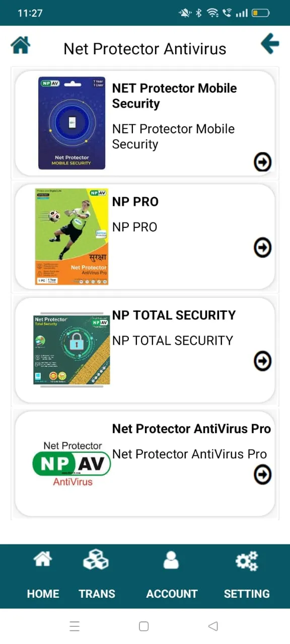Open NP TOTAL SECURITY arrow button
This screenshot has height=644, width=290.
click(262, 361)
